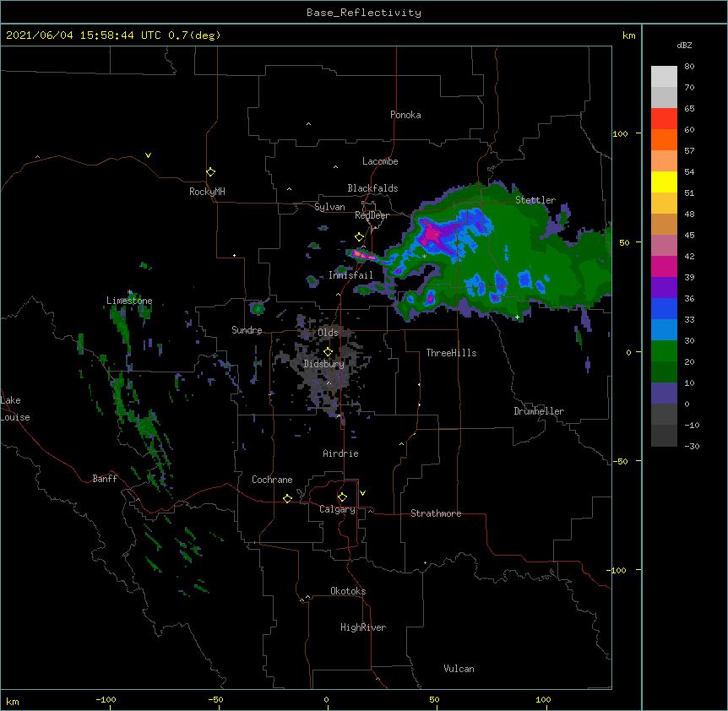Image resolution: width=728 pixels, height=711 pixels.
Task: Click the dBZ legend heading
Action: click(x=684, y=46)
